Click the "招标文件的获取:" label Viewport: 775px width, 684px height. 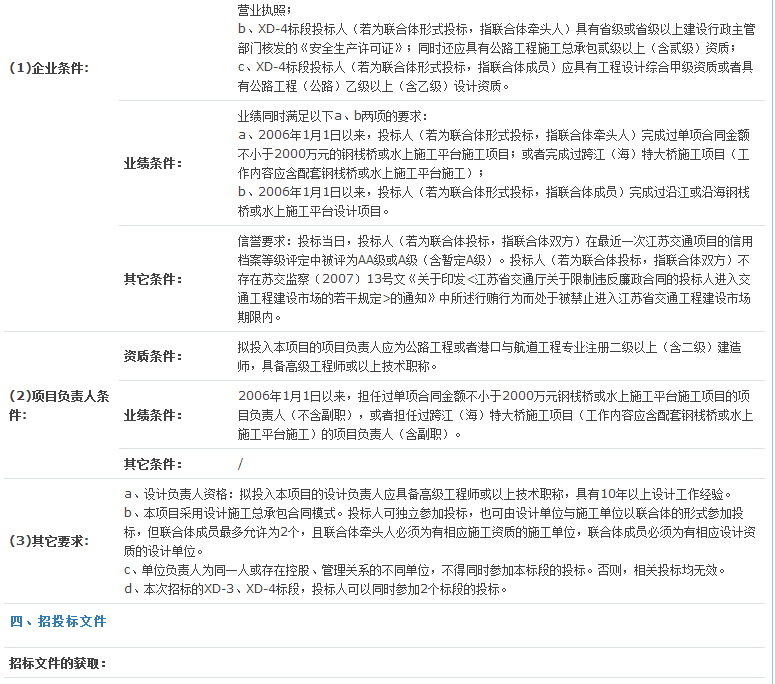coord(58,663)
